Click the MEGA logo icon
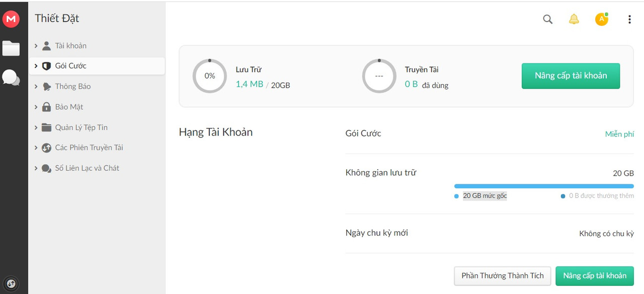644x294 pixels. pyautogui.click(x=11, y=19)
